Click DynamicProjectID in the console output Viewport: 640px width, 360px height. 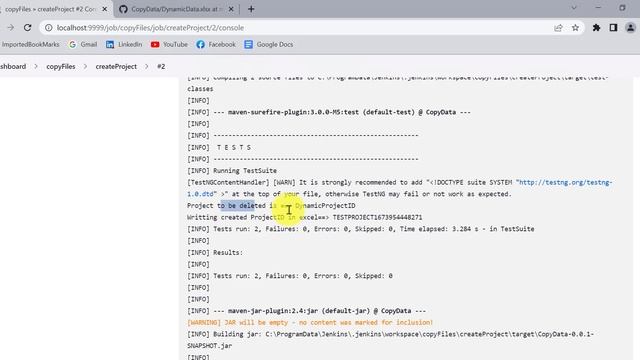tap(325, 206)
